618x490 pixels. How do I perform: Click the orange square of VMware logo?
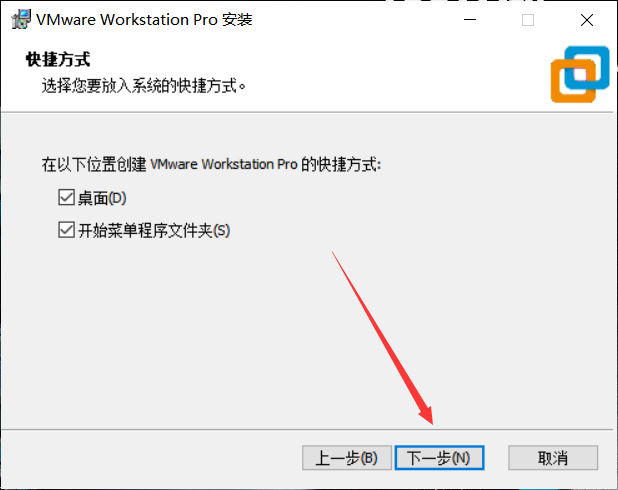(x=573, y=81)
